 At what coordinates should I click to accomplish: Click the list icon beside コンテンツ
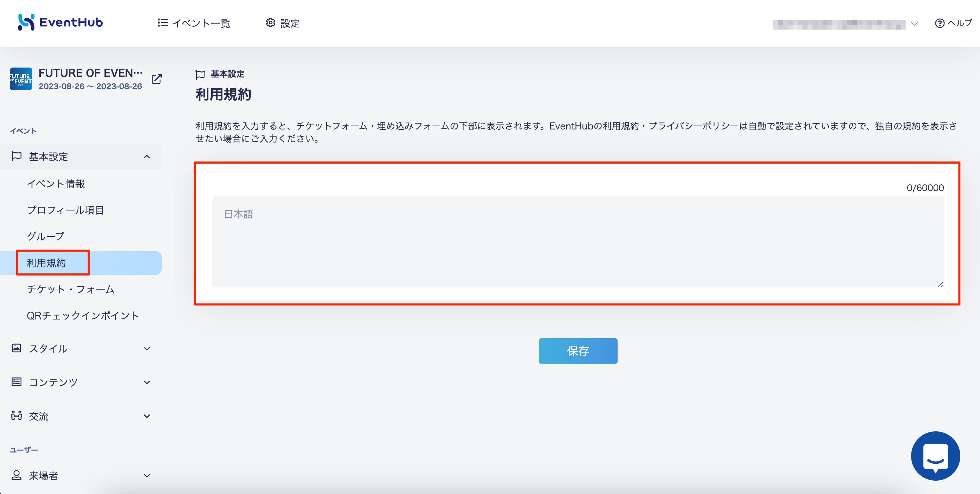click(17, 382)
